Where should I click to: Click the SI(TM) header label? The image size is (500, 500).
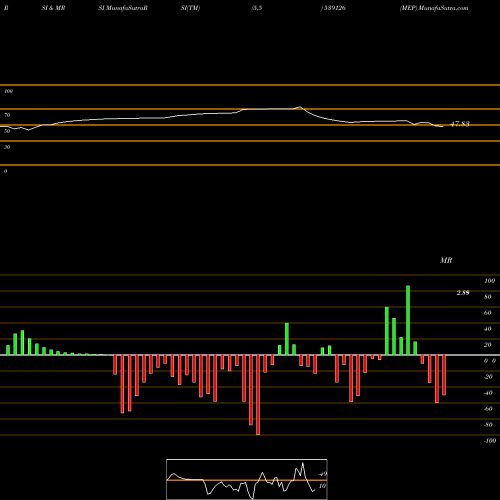pyautogui.click(x=190, y=8)
